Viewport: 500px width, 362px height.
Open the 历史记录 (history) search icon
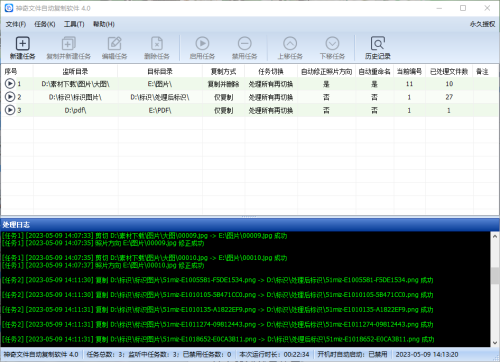point(378,44)
